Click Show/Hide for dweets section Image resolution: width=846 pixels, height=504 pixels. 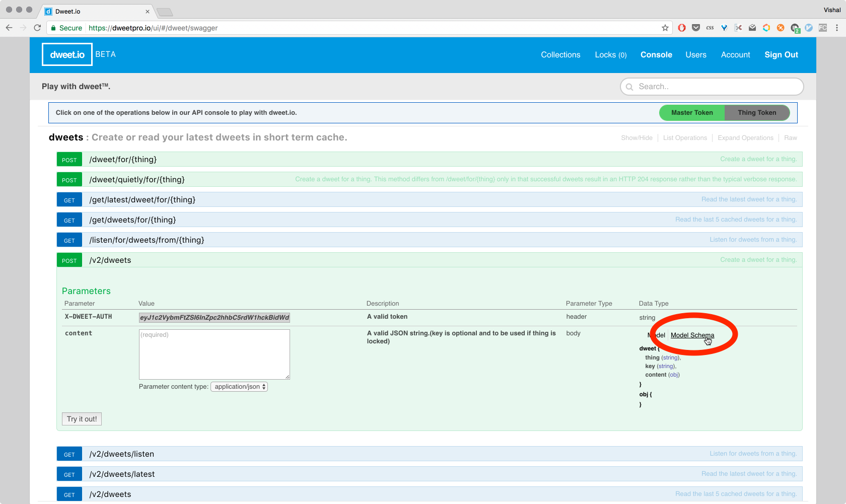[637, 138]
